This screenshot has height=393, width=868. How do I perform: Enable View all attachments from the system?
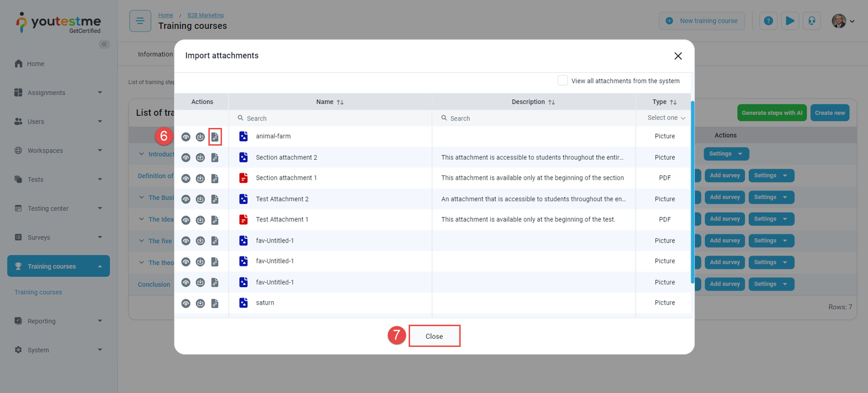click(x=563, y=80)
